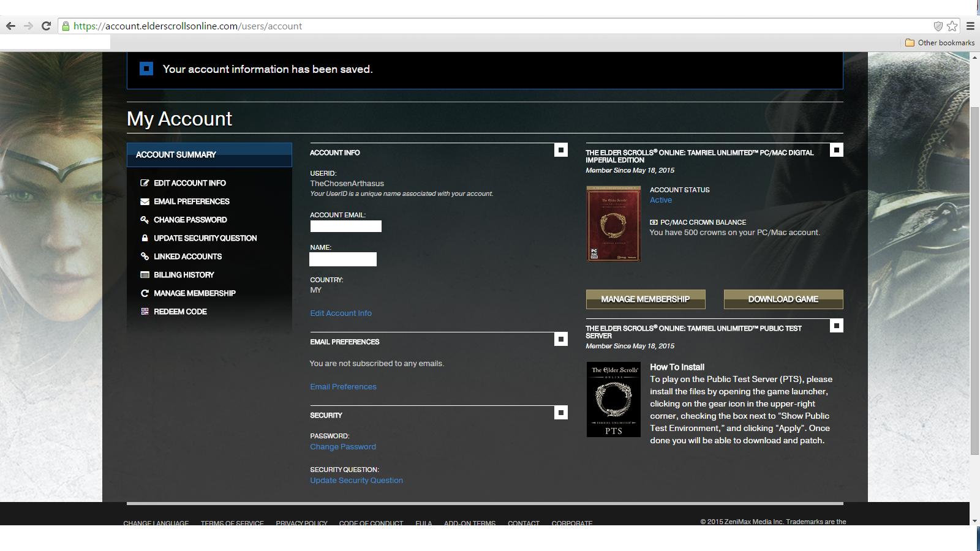This screenshot has width=980, height=551.
Task: Click the pencil icon beside Edit Account Info
Action: coord(145,182)
